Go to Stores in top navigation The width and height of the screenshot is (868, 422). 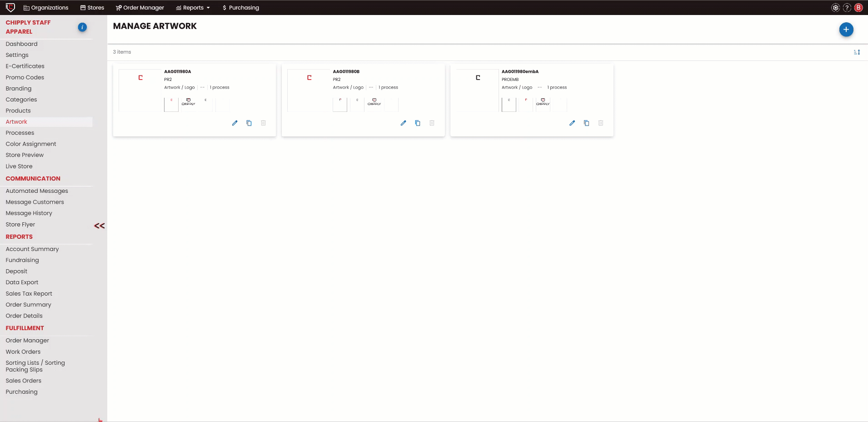tap(92, 8)
